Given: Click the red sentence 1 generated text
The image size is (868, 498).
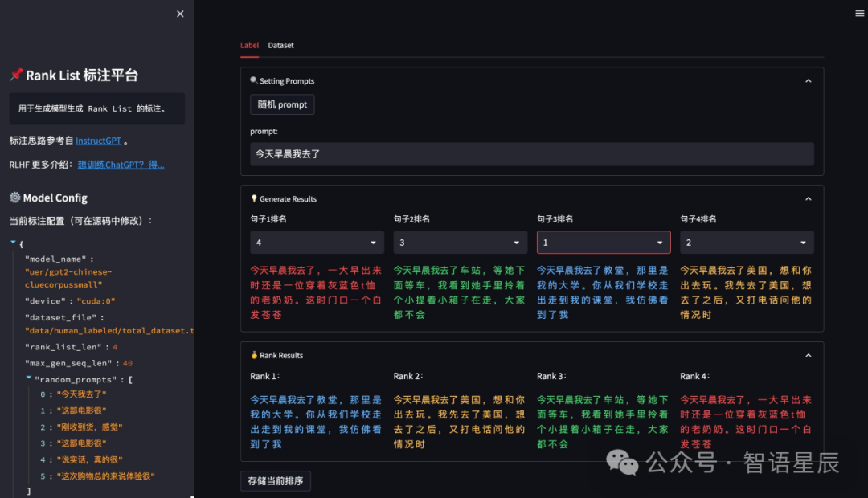Looking at the screenshot, I should [316, 292].
